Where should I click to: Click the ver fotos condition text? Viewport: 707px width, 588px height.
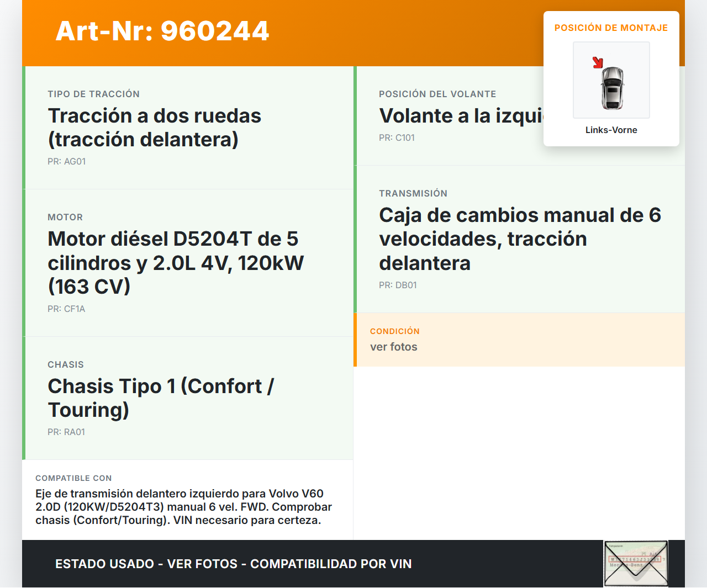click(393, 347)
